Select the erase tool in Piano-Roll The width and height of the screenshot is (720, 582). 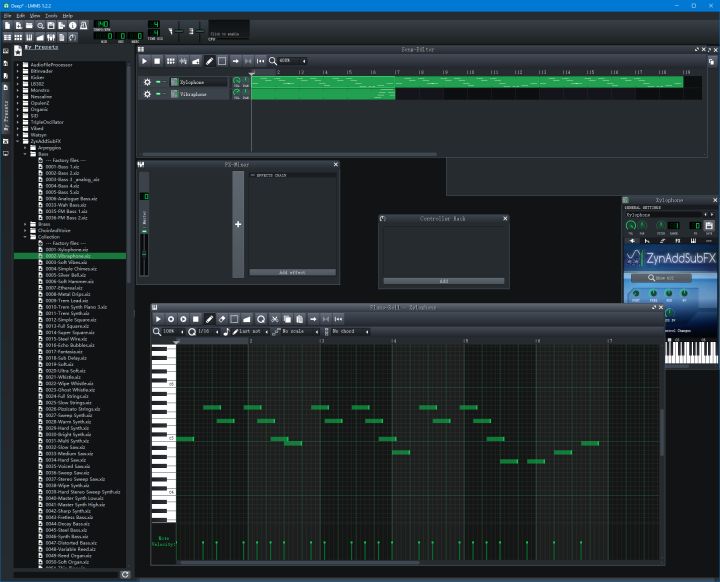(221, 319)
